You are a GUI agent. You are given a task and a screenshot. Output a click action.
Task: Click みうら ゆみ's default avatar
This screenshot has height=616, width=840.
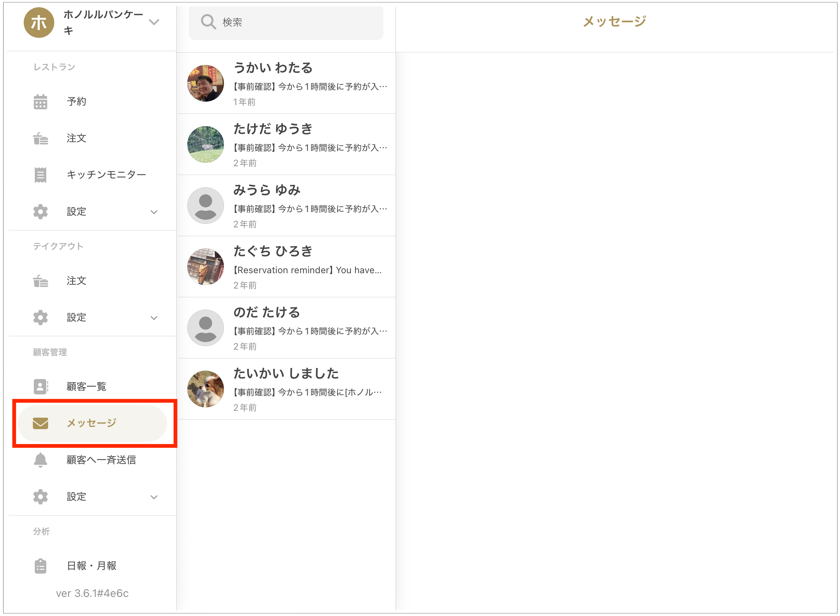pyautogui.click(x=206, y=206)
